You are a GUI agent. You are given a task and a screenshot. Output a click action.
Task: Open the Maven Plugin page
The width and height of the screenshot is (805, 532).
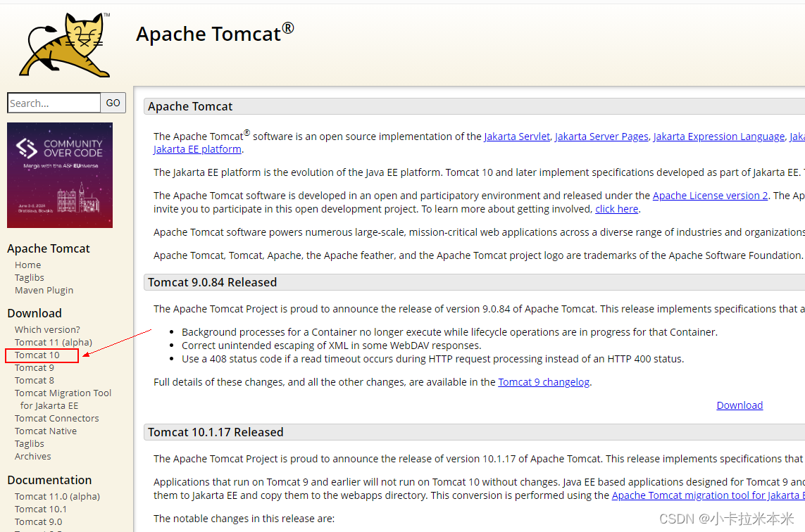(44, 290)
